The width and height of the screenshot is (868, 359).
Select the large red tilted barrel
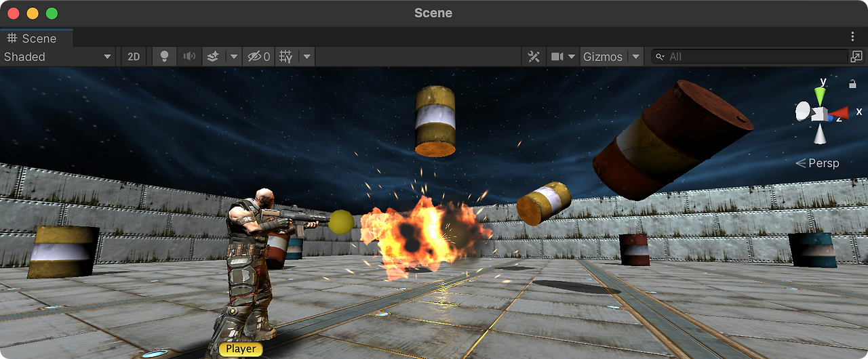(672, 140)
